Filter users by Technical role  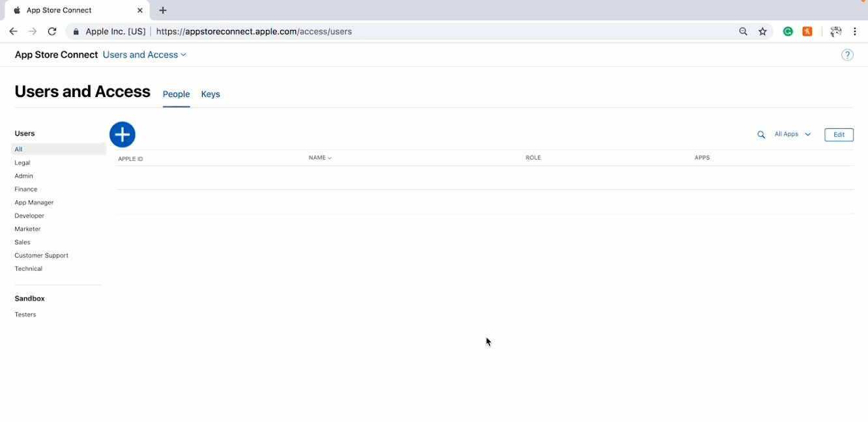[x=28, y=268]
